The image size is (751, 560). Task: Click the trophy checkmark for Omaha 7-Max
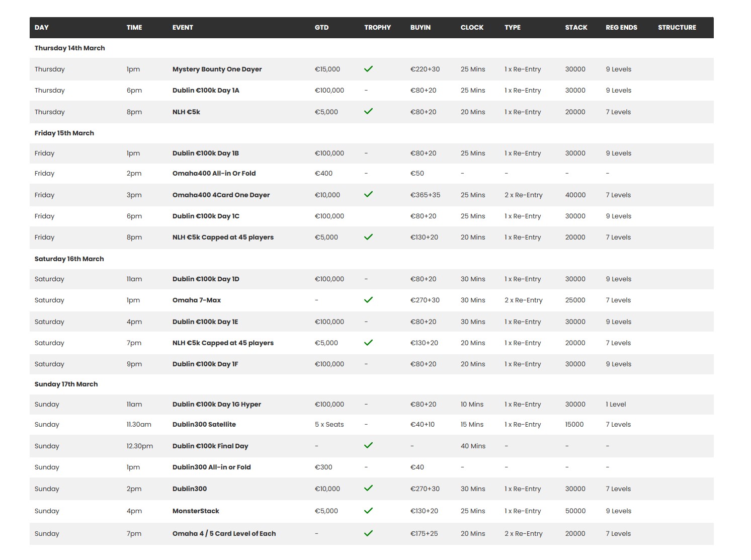(x=368, y=300)
